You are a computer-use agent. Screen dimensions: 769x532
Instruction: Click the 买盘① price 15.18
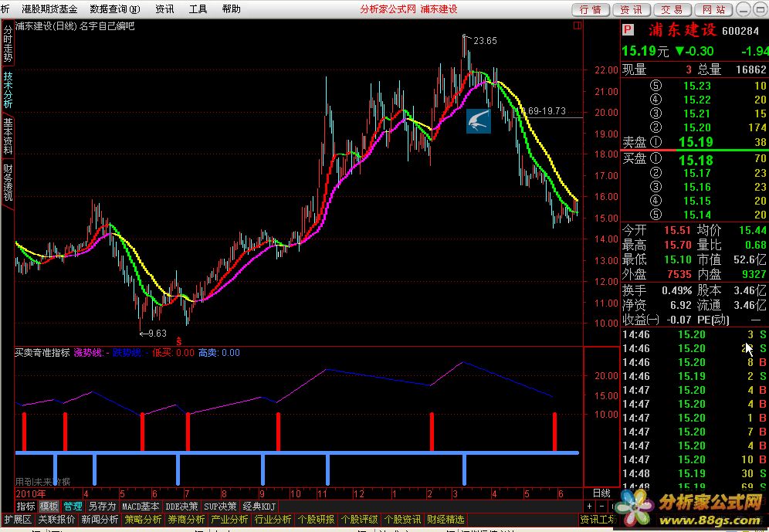click(x=696, y=160)
